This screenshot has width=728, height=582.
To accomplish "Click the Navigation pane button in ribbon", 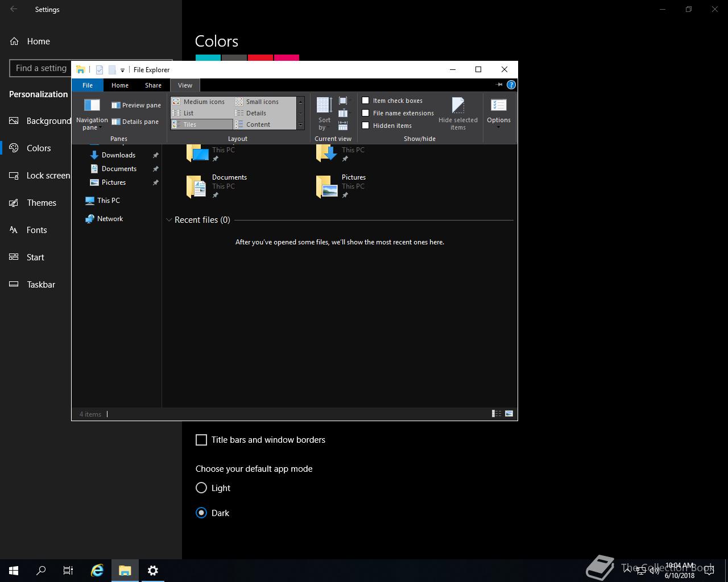I will (92, 114).
